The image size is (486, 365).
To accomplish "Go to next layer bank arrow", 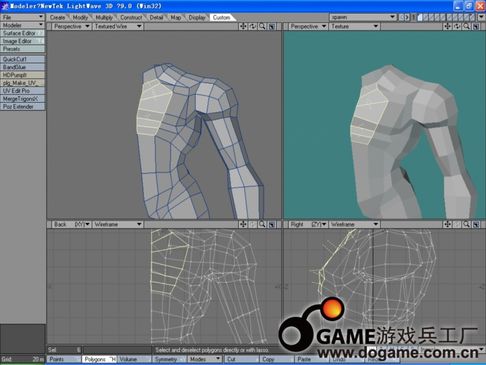I will pyautogui.click(x=406, y=17).
